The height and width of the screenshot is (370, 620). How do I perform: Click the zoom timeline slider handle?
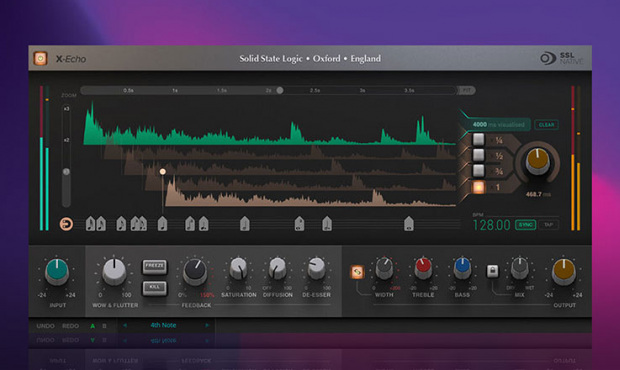point(280,91)
